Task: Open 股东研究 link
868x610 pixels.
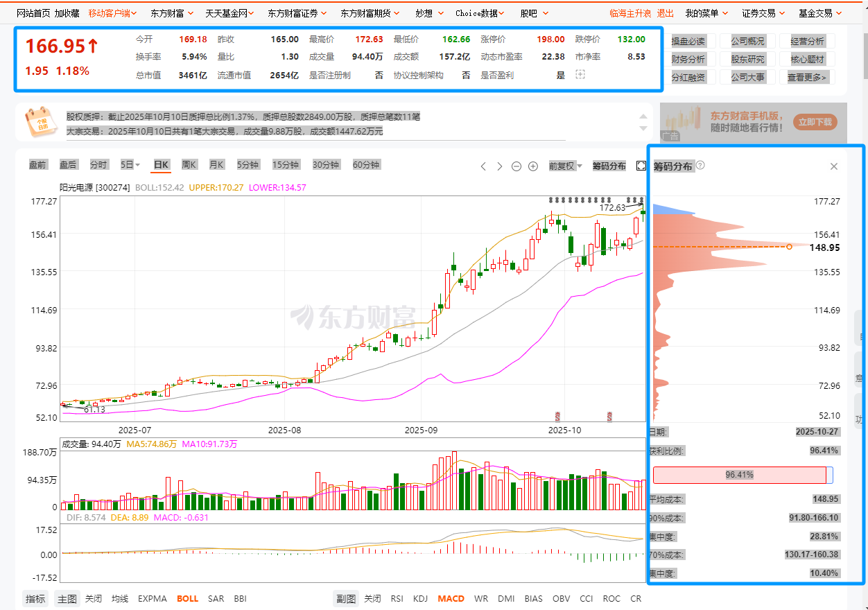Action: 748,60
